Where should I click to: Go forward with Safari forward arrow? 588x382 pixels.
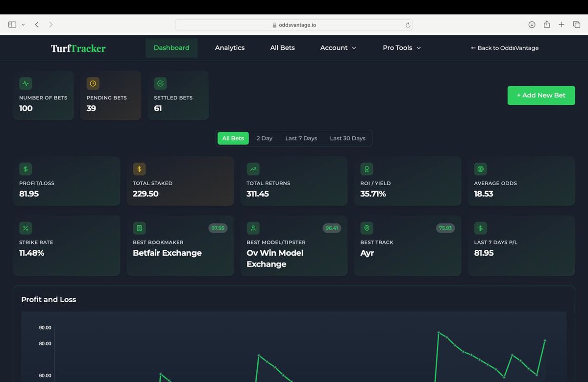pyautogui.click(x=51, y=24)
